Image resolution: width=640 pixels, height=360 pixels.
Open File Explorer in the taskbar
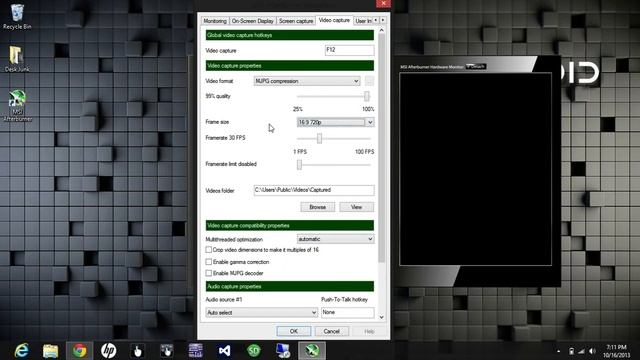click(51, 351)
